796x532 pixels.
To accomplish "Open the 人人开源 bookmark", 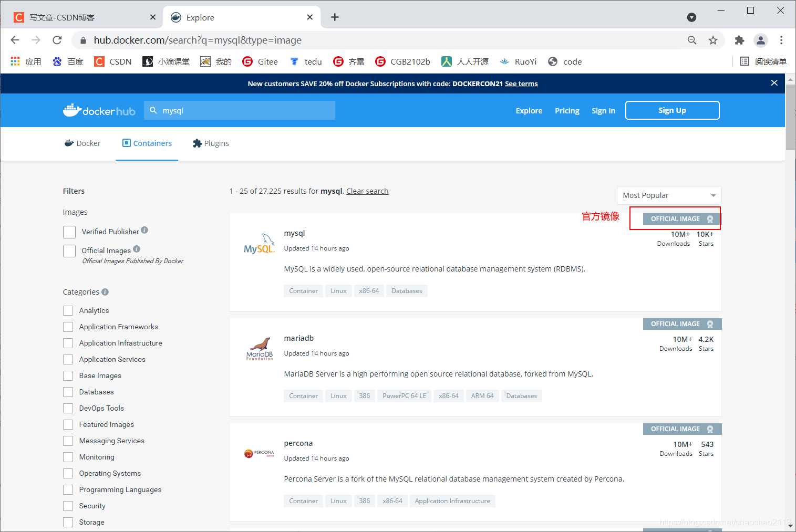I will (x=465, y=61).
